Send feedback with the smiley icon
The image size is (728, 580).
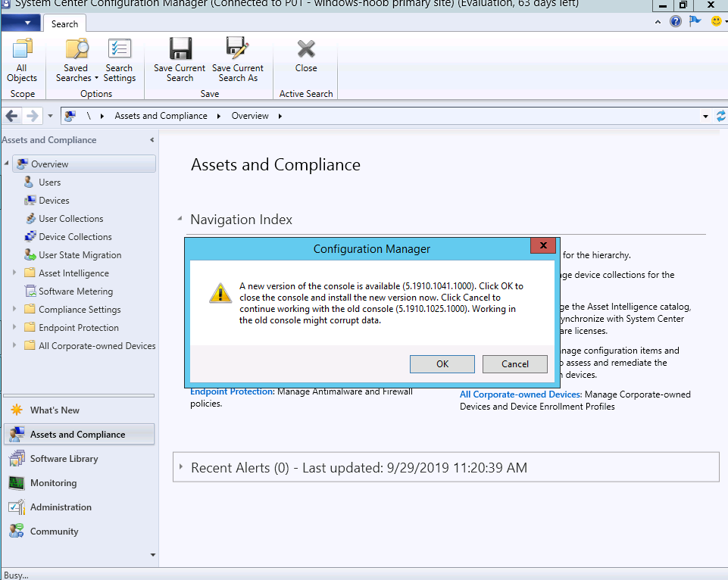point(717,21)
